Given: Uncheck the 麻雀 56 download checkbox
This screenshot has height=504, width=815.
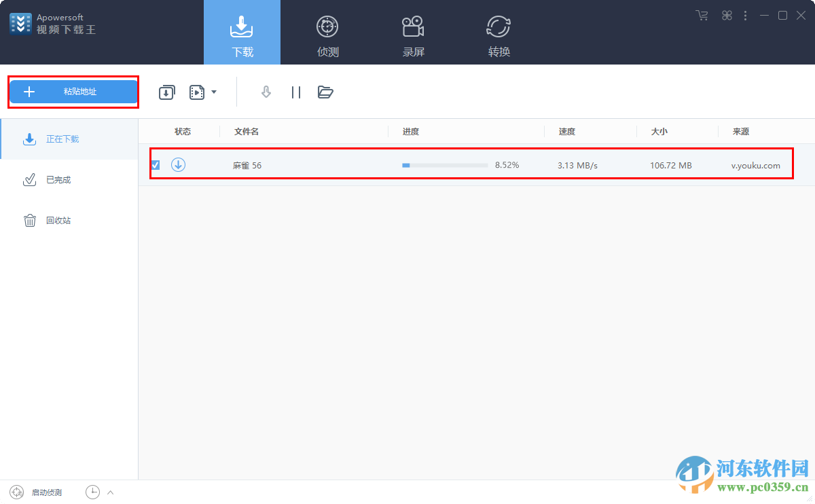Looking at the screenshot, I should point(156,164).
